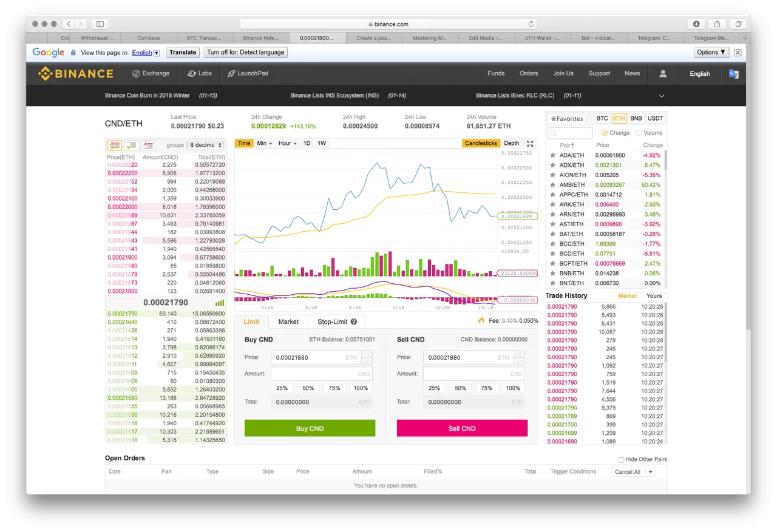The width and height of the screenshot is (777, 532).
Task: Select the Change radio option
Action: click(605, 133)
